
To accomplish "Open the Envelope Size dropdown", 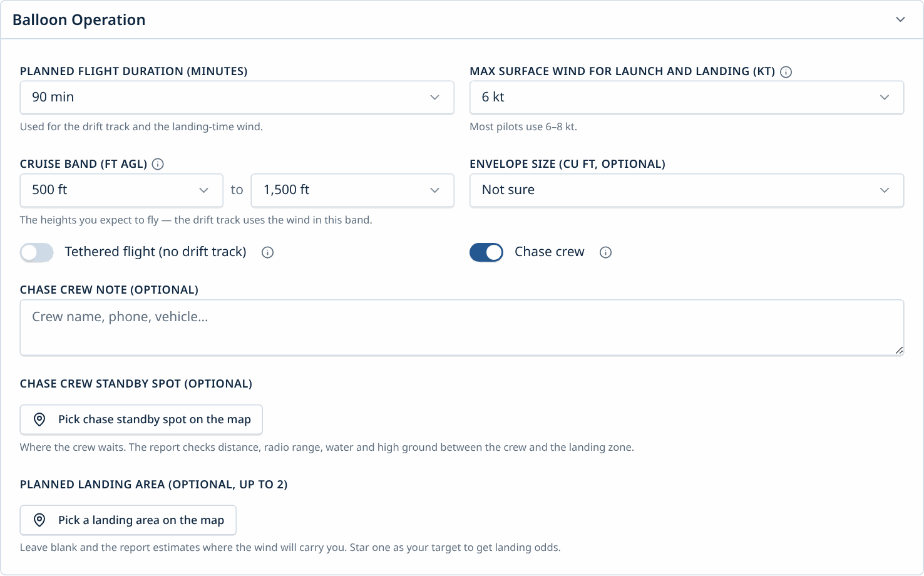I will point(687,190).
